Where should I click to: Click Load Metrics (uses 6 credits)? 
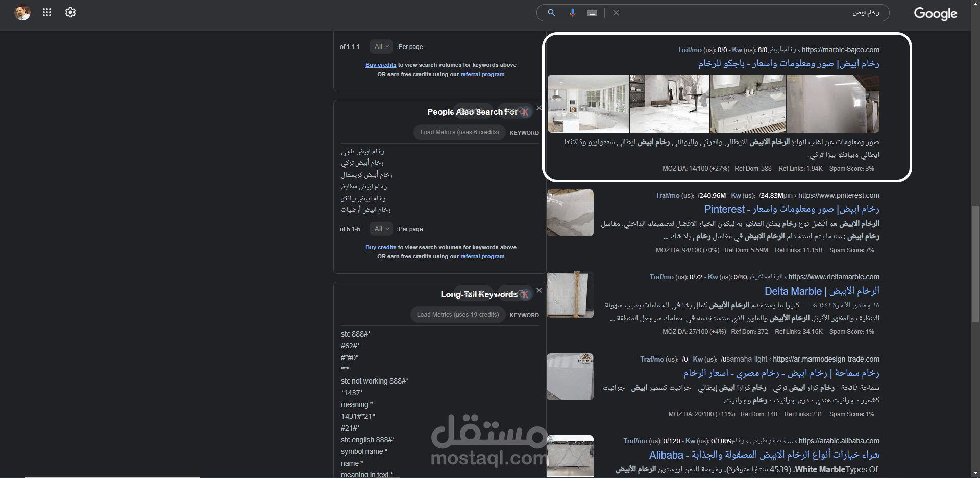coord(459,132)
